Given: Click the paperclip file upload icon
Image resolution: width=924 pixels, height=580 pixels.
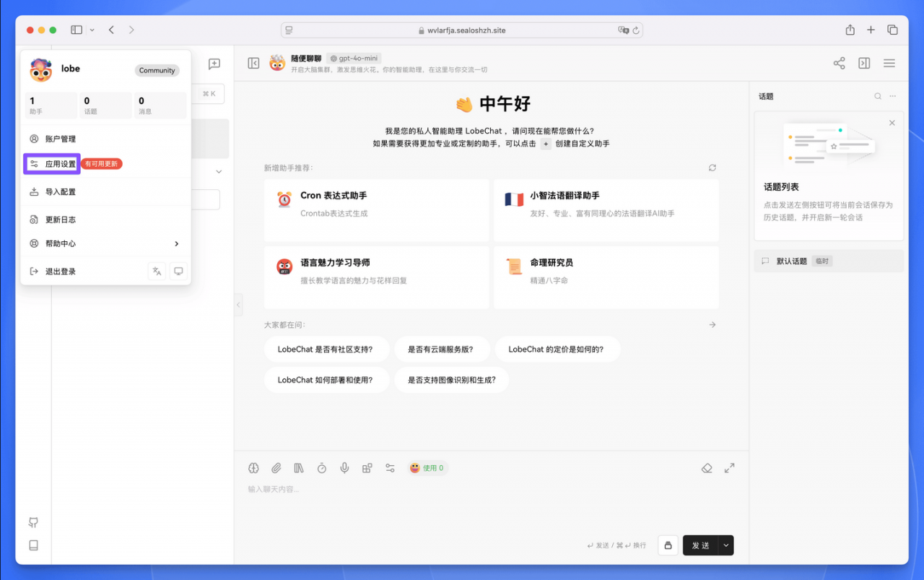Looking at the screenshot, I should tap(276, 468).
